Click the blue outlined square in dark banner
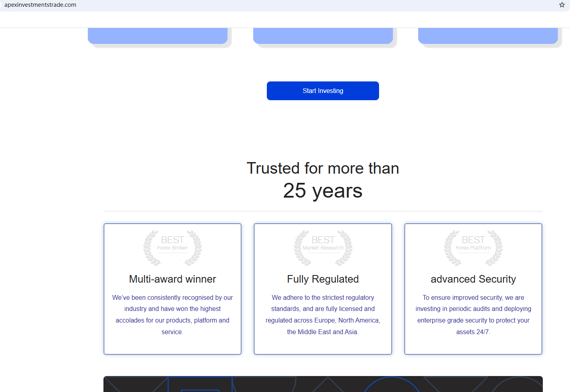 200,384
